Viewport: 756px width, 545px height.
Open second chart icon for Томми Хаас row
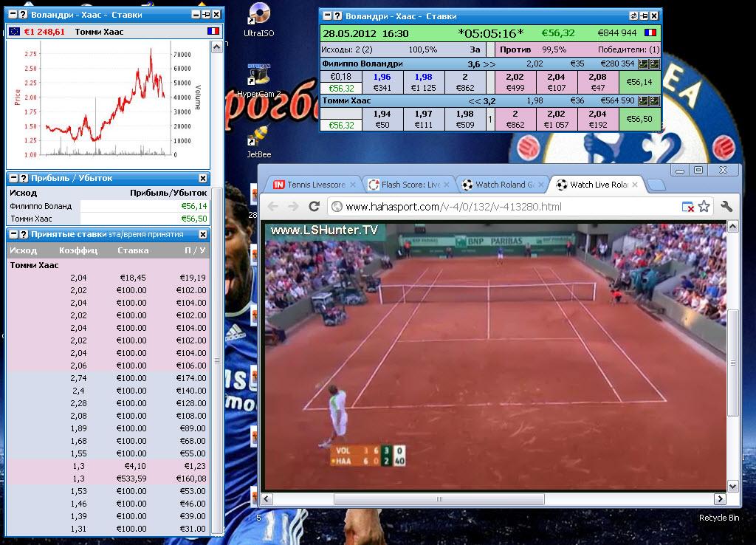(x=654, y=100)
